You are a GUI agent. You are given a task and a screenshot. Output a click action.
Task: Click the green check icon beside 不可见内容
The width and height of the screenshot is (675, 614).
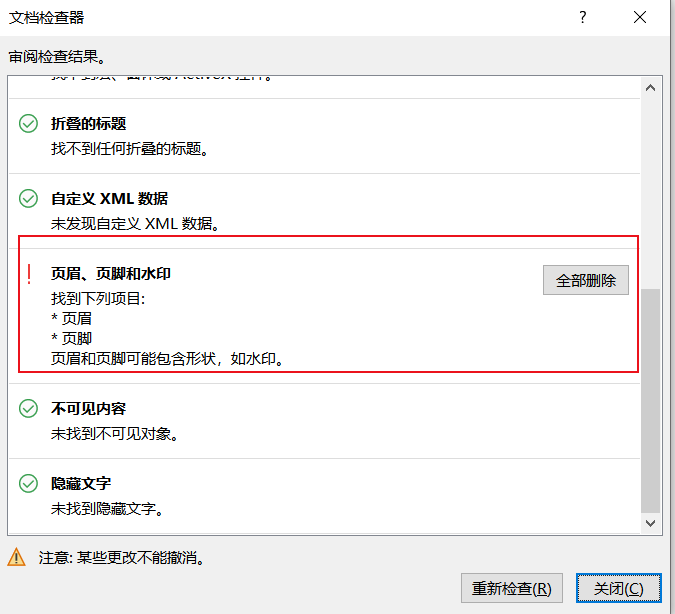[x=28, y=409]
